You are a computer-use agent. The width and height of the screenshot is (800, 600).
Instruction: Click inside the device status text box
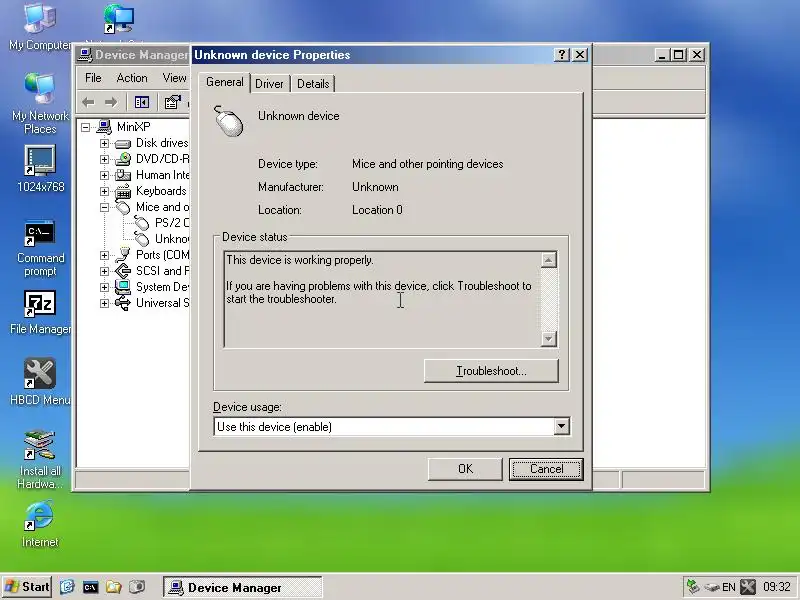pyautogui.click(x=383, y=299)
